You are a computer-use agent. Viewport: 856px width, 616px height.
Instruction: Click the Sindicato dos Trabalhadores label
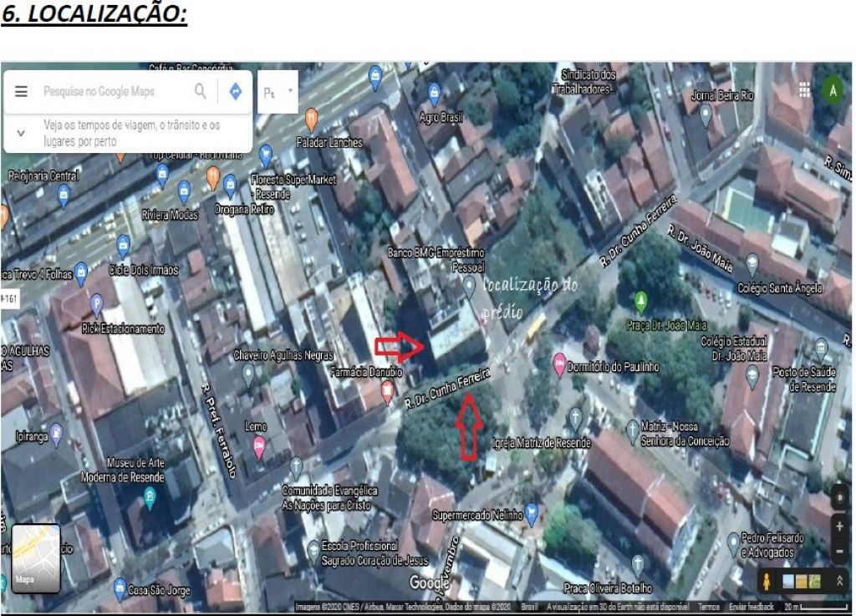click(584, 82)
